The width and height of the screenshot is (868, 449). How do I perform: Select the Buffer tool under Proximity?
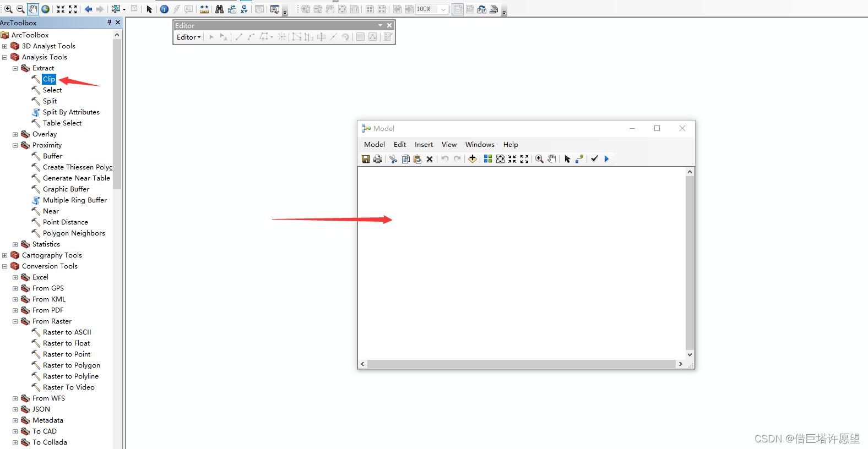(x=52, y=156)
